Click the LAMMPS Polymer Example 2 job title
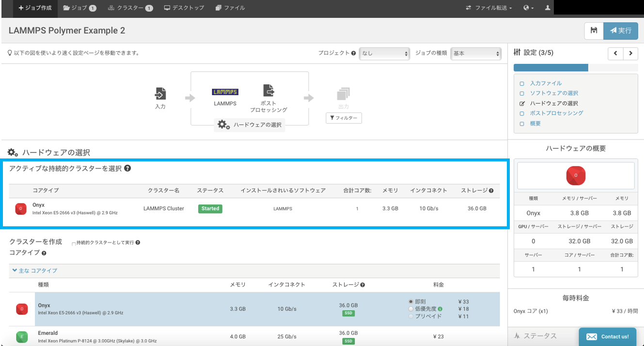 click(x=67, y=31)
